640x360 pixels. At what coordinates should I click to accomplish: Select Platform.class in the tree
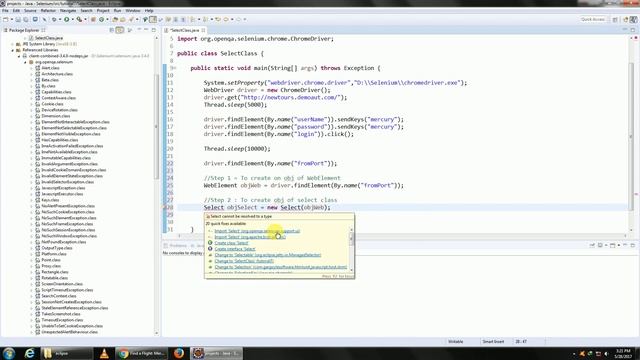pos(54,254)
